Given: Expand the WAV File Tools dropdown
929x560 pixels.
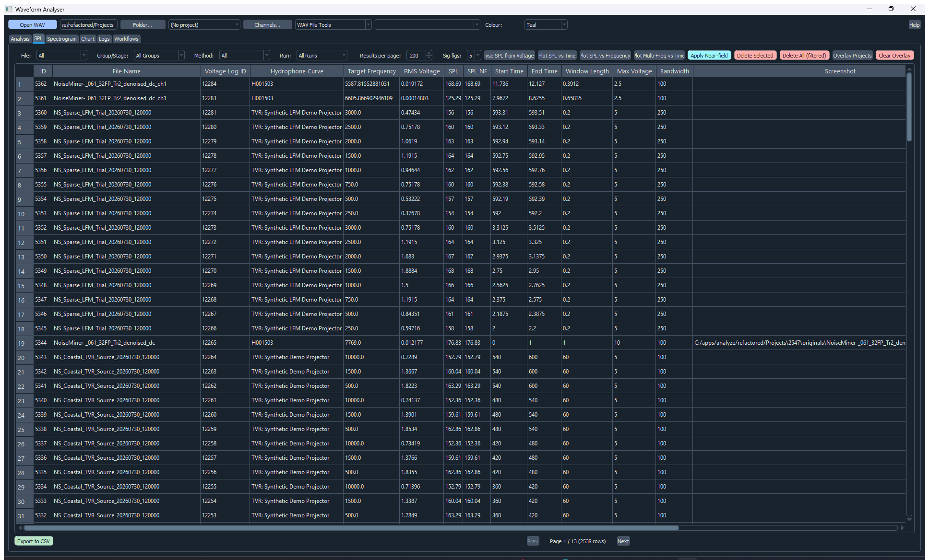Looking at the screenshot, I should click(333, 25).
